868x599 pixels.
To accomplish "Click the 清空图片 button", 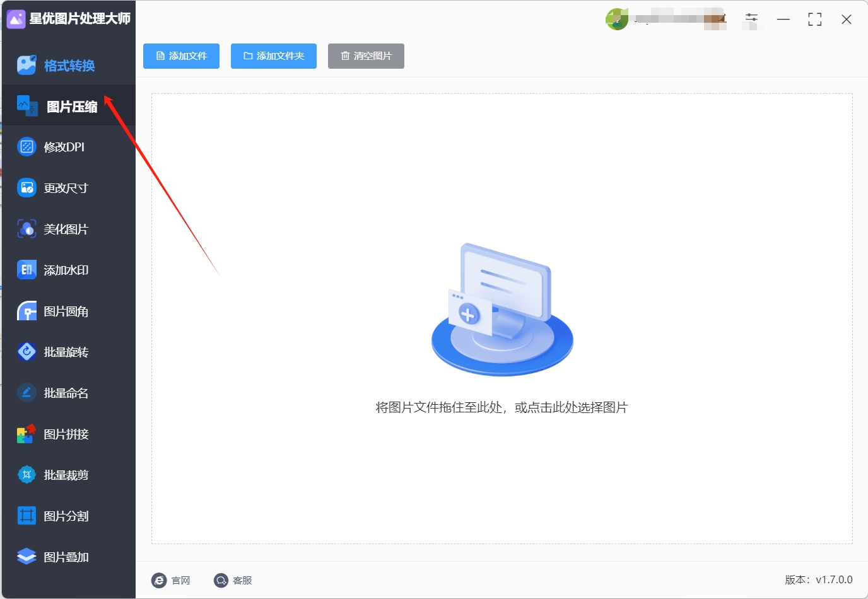I will click(x=366, y=56).
